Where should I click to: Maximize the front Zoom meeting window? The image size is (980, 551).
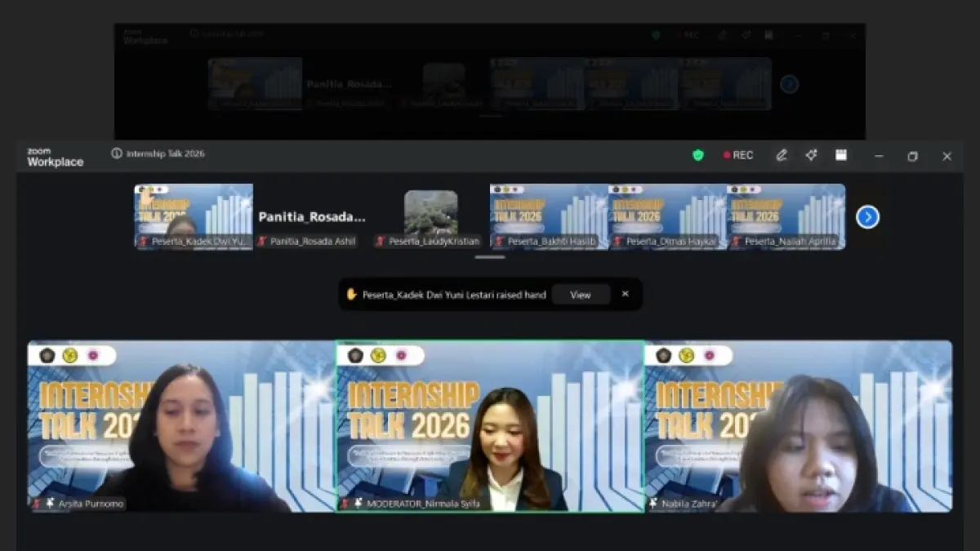click(x=913, y=156)
